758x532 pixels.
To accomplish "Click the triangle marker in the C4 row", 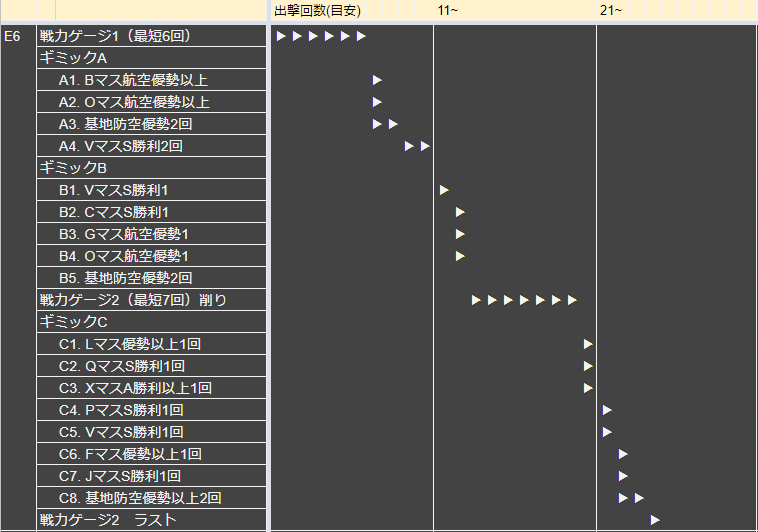I will click(x=607, y=411).
